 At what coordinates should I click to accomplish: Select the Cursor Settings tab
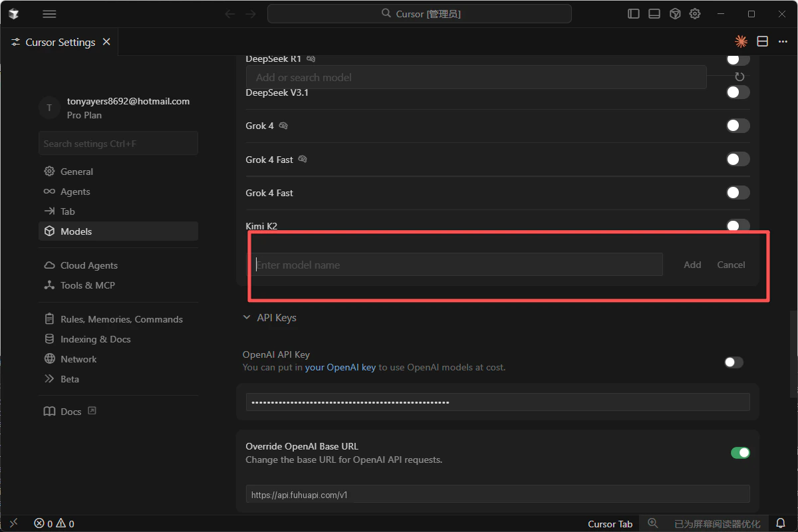tap(60, 42)
